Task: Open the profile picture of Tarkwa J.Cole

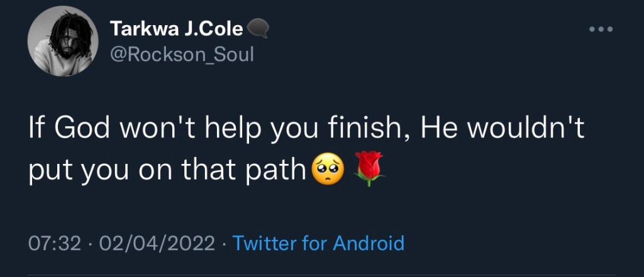Action: pyautogui.click(x=63, y=45)
